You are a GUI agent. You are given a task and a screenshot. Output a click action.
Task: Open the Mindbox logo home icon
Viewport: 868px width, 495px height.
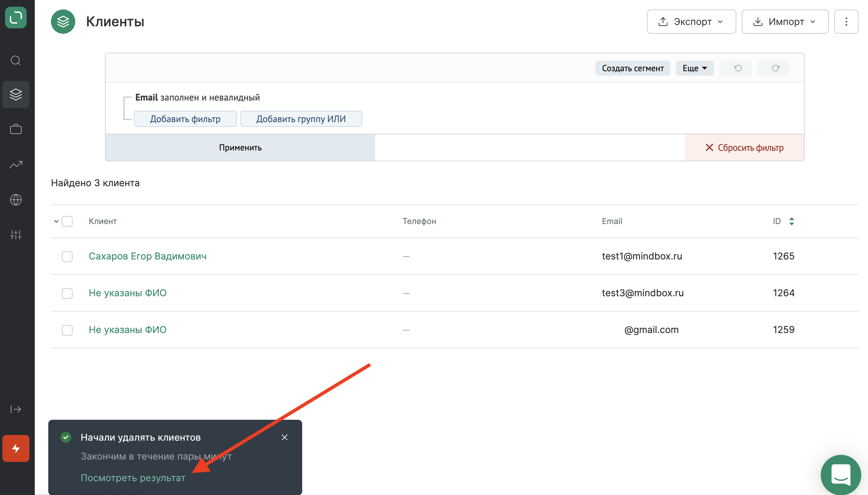click(16, 17)
